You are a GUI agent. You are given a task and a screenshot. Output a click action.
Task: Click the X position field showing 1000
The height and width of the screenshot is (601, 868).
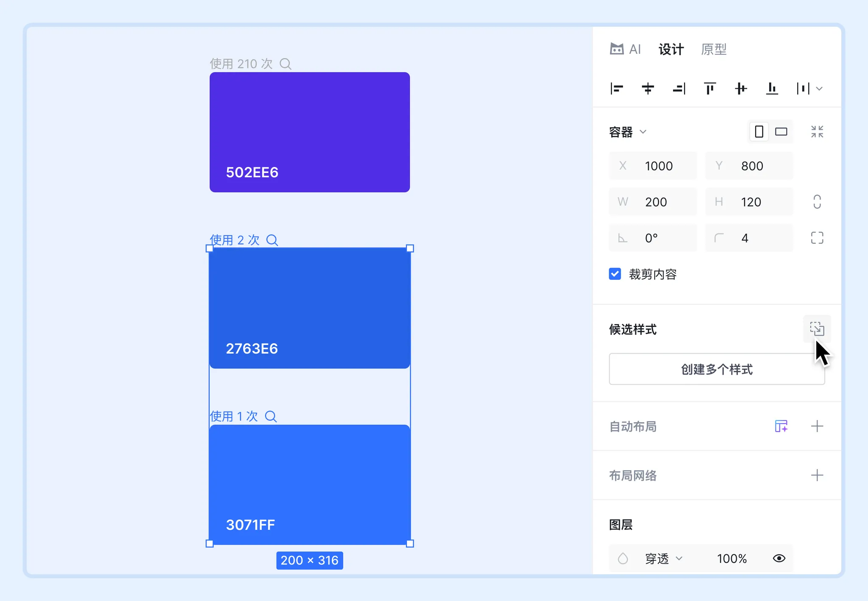pos(653,166)
